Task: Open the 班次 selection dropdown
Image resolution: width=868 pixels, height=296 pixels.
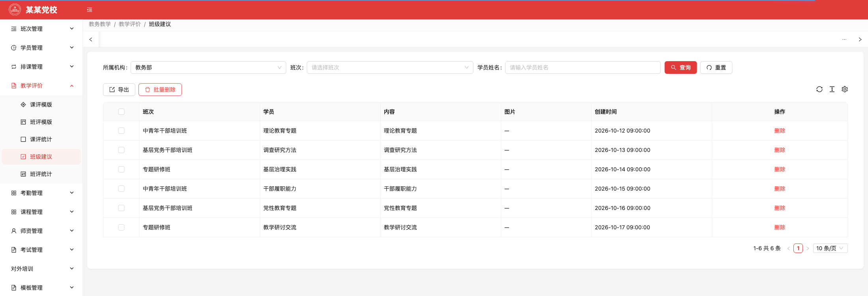Action: pyautogui.click(x=390, y=67)
